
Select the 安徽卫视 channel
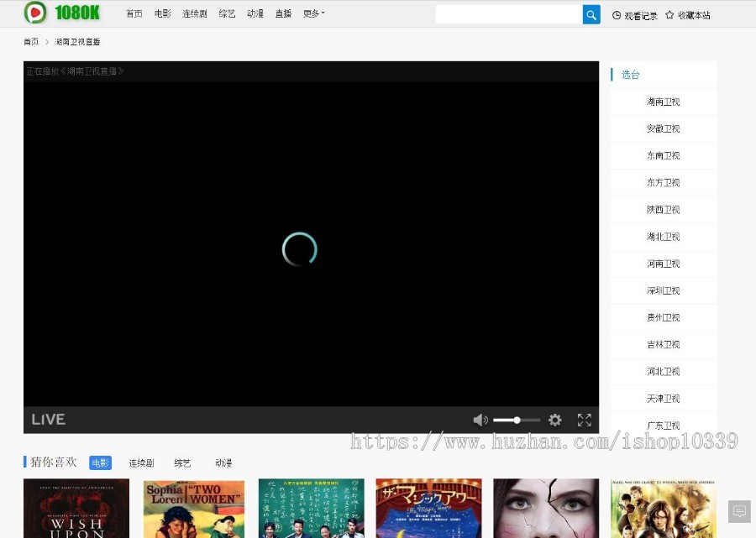point(663,129)
